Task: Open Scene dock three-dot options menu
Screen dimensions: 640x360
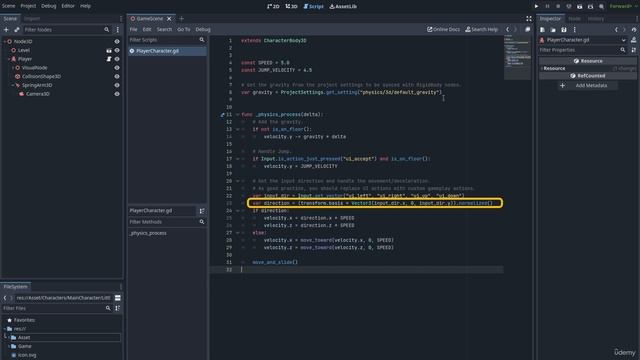Action: coord(118,29)
